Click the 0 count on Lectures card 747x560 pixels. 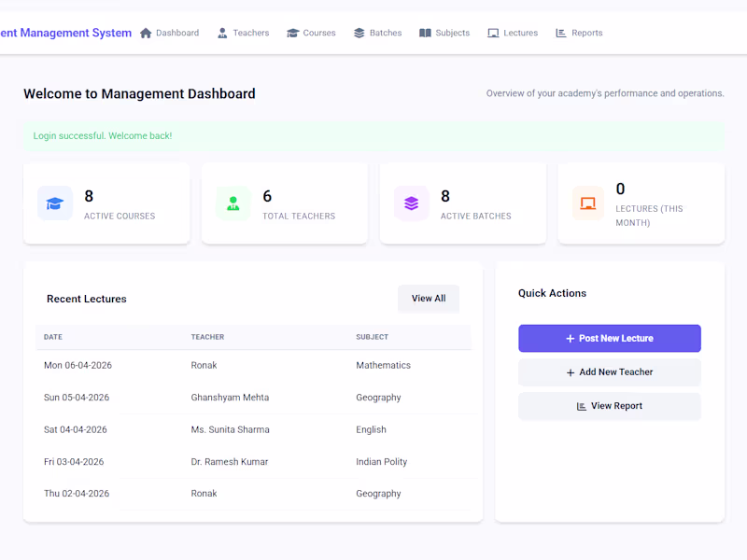pos(620,189)
